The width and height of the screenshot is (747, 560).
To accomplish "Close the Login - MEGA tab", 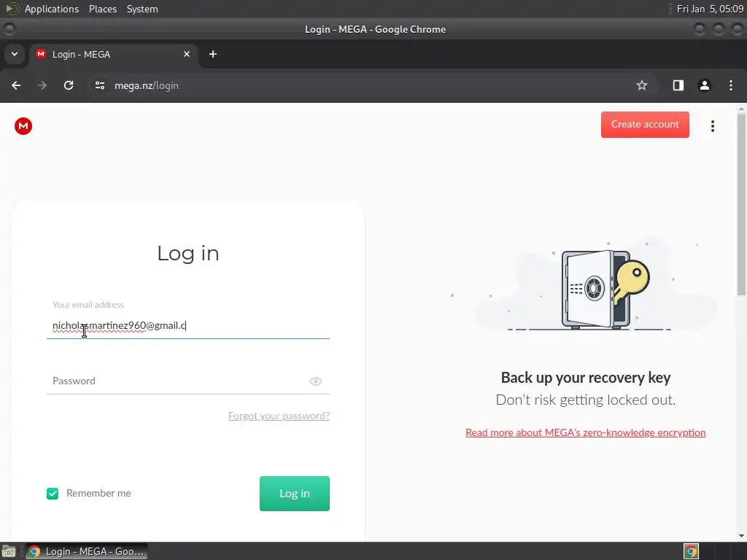I will [x=187, y=54].
